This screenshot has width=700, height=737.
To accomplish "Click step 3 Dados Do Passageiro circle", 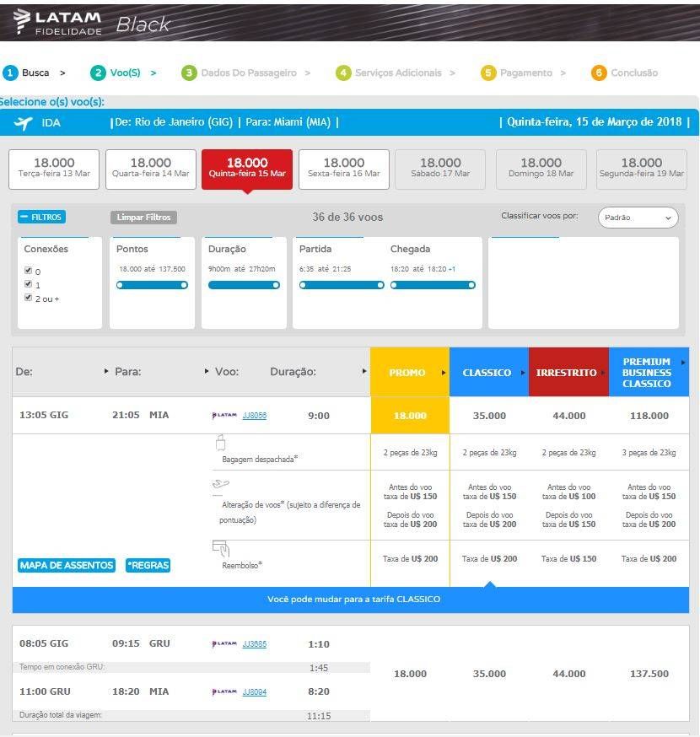I will 189,73.
